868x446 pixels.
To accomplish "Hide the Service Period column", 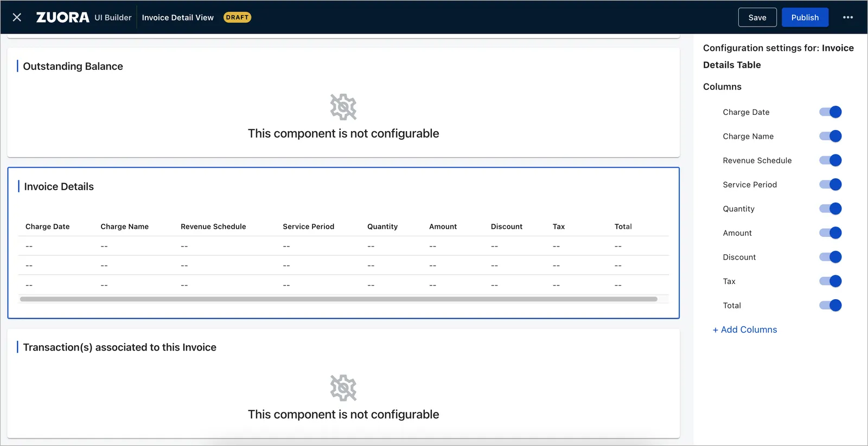I will [x=830, y=184].
